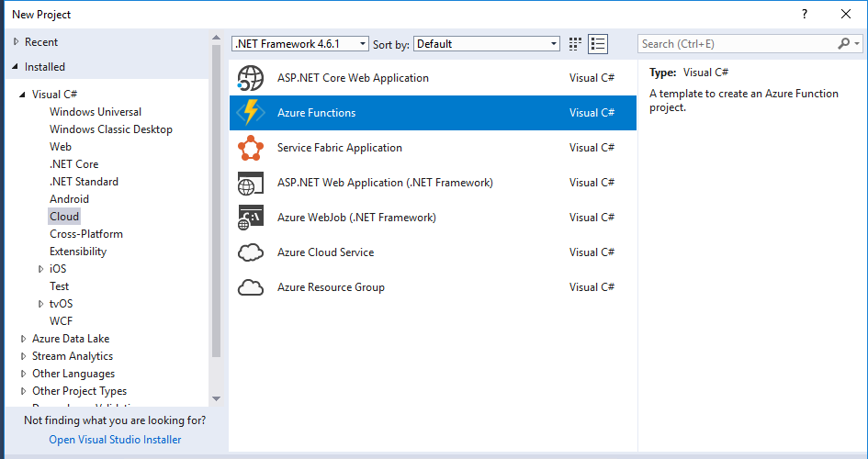Expand the Other Project Types node
Image resolution: width=868 pixels, height=459 pixels.
point(23,391)
